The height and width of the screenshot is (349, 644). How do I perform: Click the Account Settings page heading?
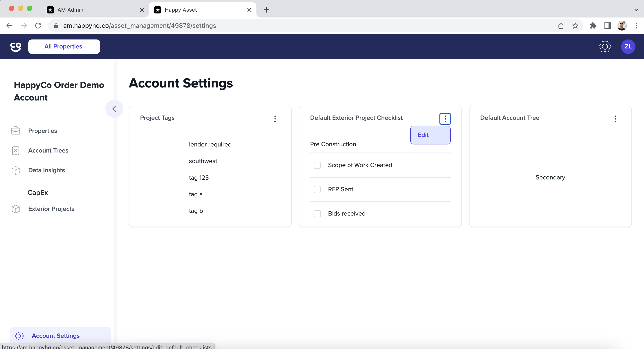[181, 83]
